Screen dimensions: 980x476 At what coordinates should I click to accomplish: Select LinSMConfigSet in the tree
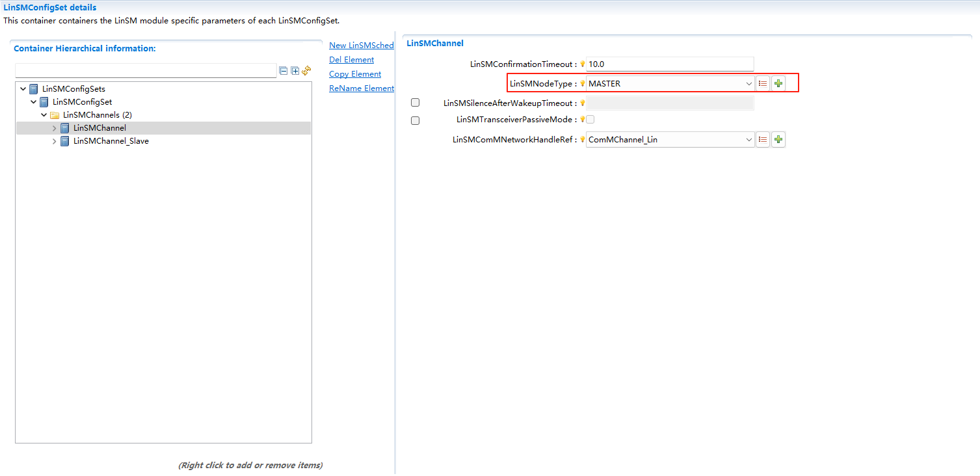pos(82,102)
